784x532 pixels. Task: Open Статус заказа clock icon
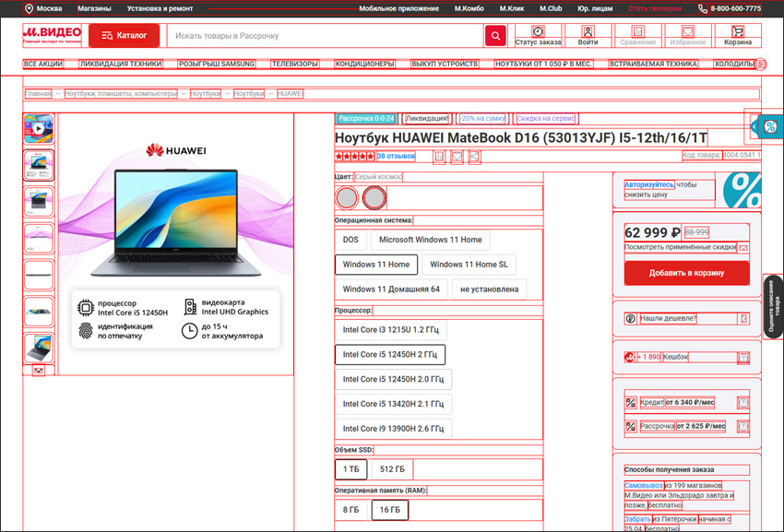(538, 31)
